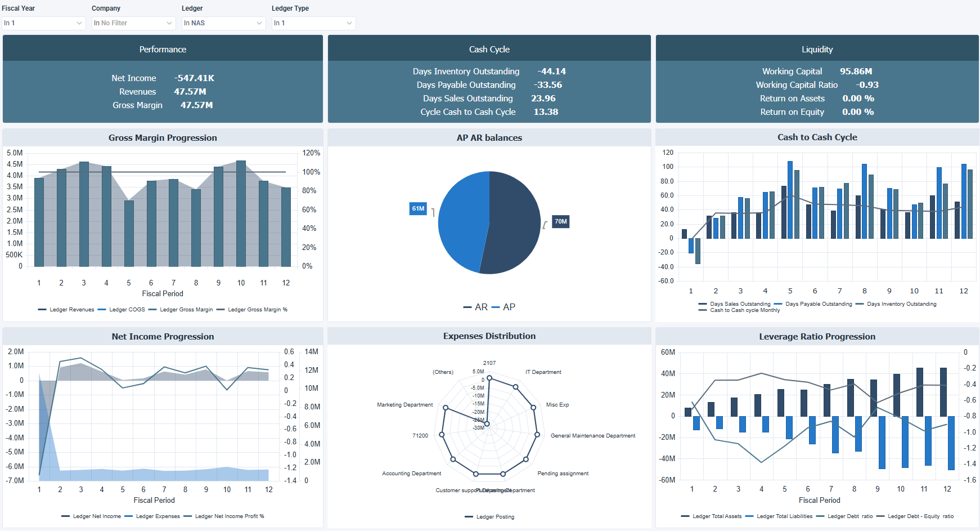Screen dimensions: 980x531
Task: Click Working Capital value 95.86M
Action: (x=856, y=72)
